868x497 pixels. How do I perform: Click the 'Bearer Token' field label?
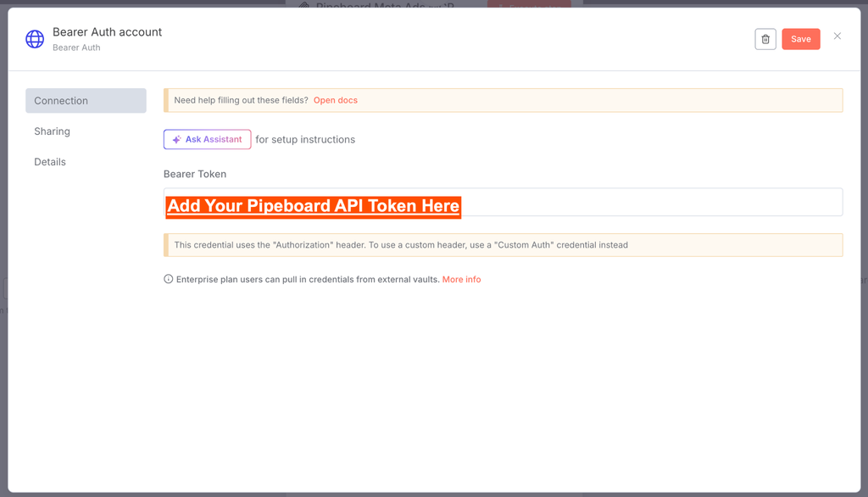(195, 174)
